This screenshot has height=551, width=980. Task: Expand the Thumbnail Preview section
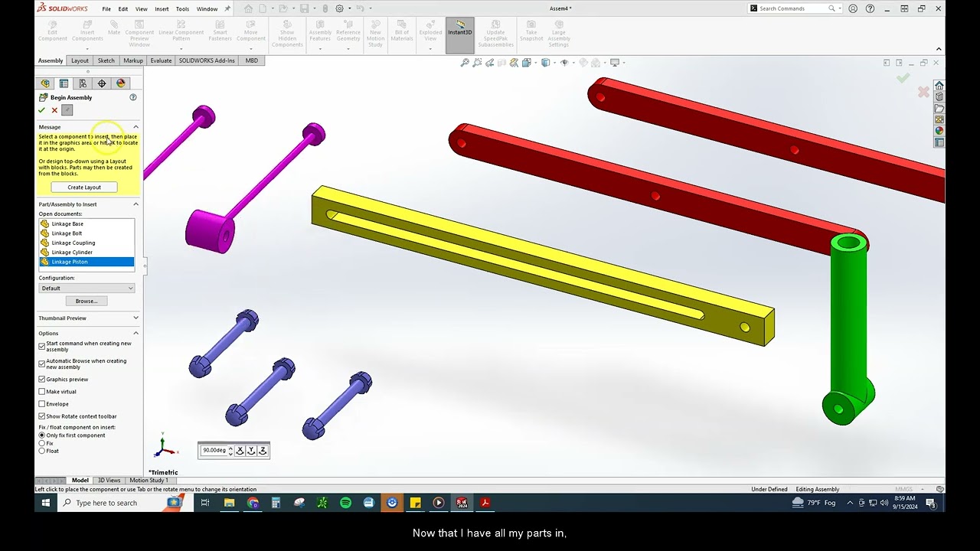pyautogui.click(x=136, y=318)
